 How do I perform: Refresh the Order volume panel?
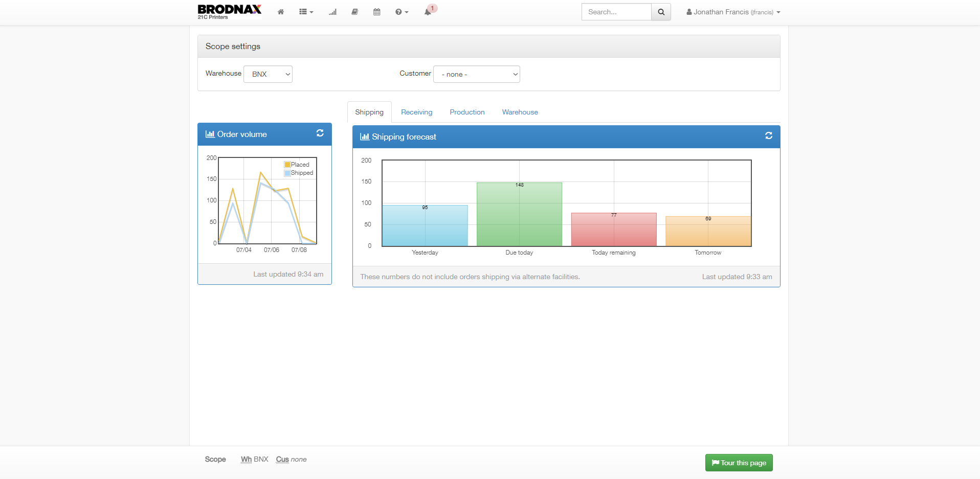(320, 133)
